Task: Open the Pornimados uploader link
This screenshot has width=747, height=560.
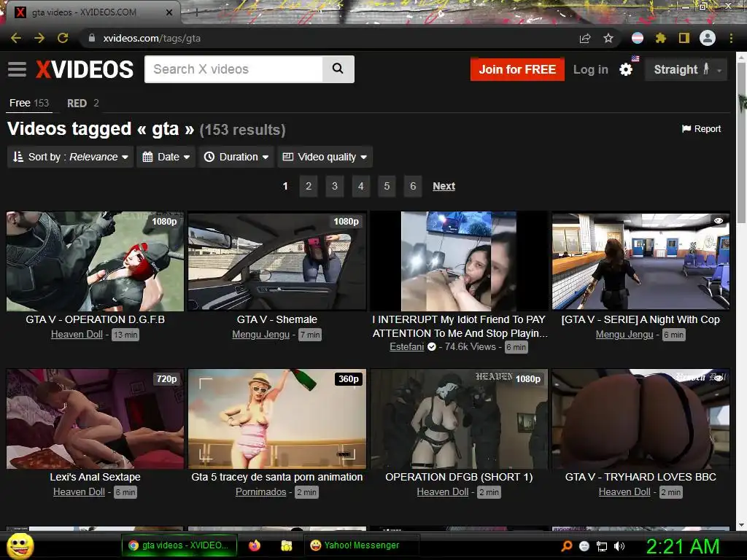Action: click(x=260, y=492)
